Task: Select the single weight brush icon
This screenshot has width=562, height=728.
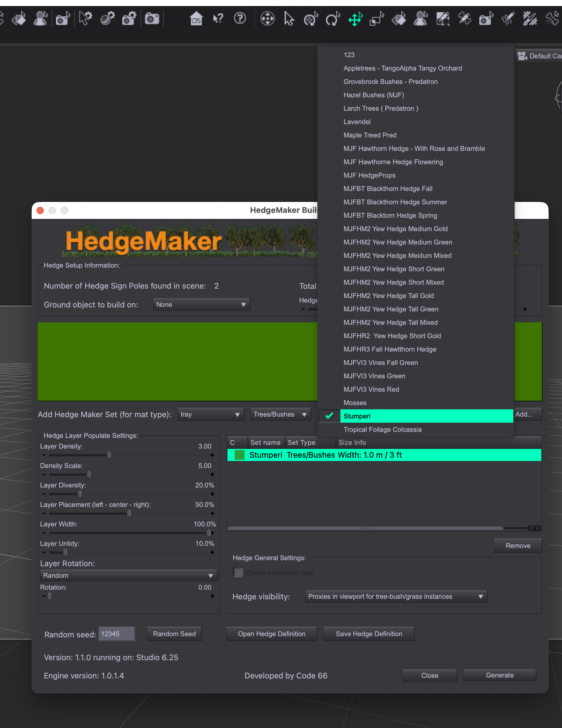Action: point(508,19)
